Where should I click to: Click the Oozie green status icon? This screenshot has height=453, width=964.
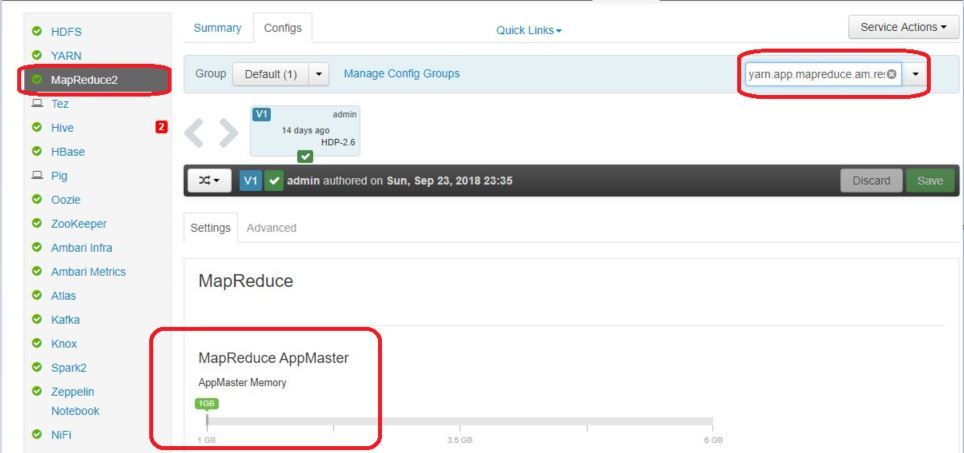tap(37, 199)
